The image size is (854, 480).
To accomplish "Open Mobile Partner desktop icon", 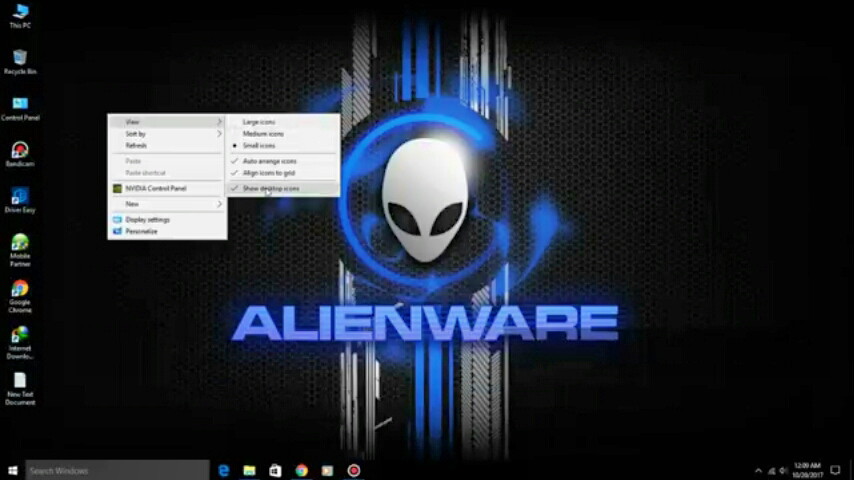I will click(x=20, y=250).
